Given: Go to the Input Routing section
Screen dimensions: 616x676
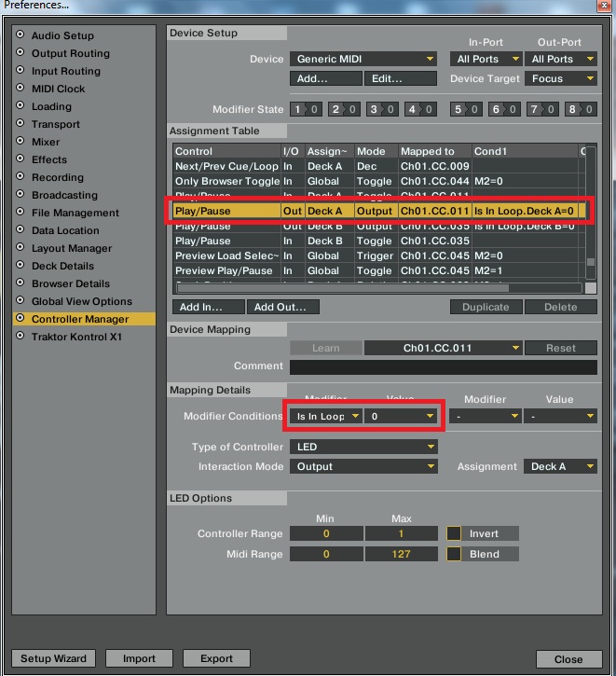Looking at the screenshot, I should pos(65,71).
